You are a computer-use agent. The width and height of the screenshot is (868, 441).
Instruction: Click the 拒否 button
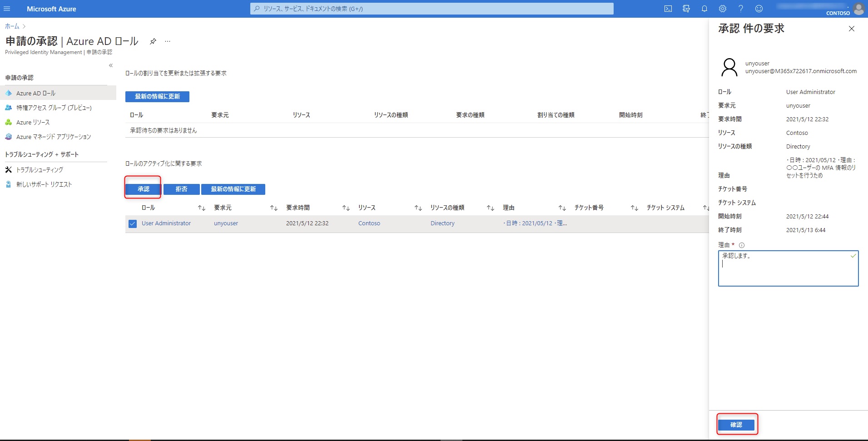tap(181, 189)
